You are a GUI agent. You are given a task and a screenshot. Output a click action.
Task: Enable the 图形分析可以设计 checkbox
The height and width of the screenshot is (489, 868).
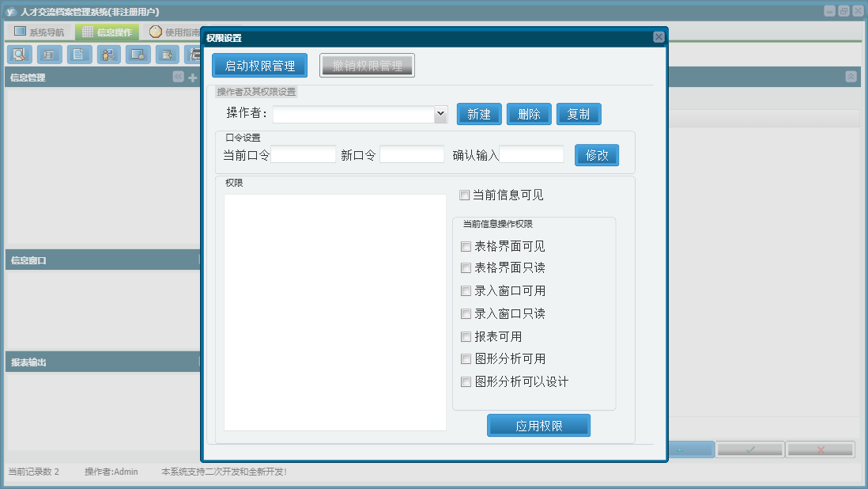(466, 382)
